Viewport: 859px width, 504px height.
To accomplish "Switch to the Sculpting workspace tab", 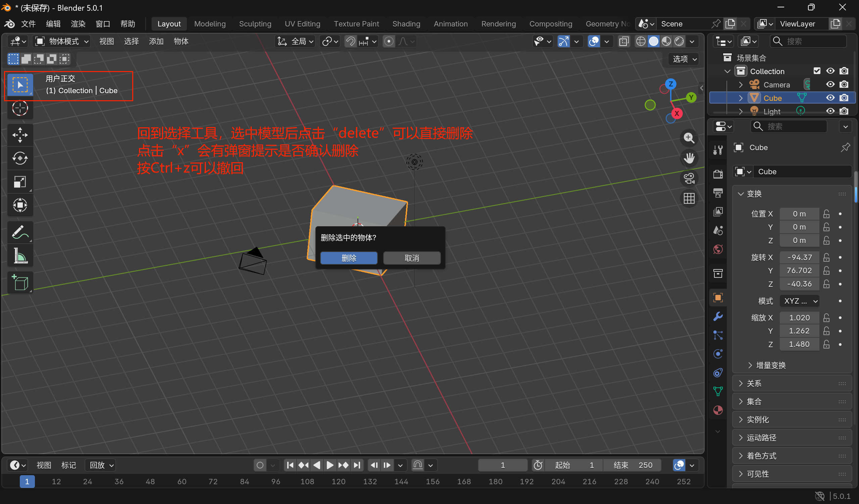I will [255, 24].
